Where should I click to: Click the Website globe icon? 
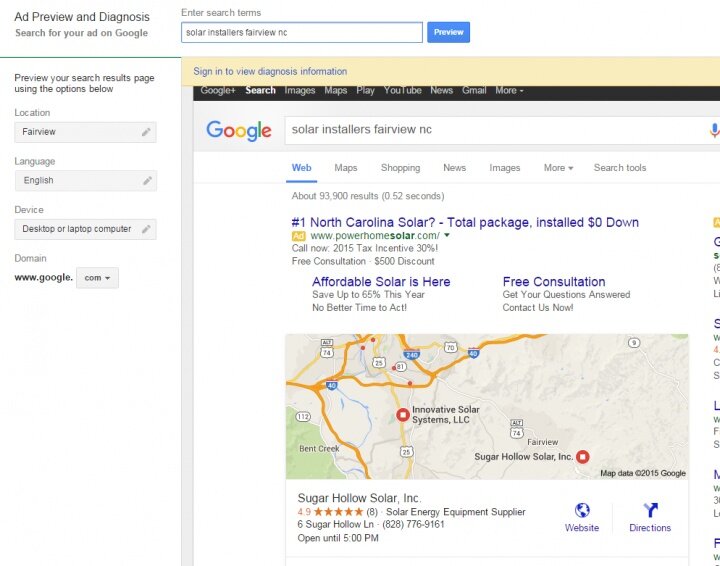(x=582, y=510)
